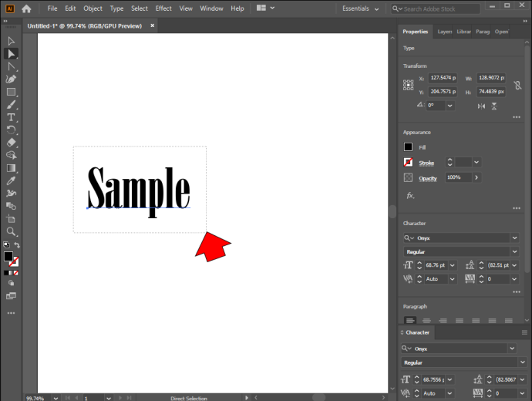The image size is (532, 401).
Task: Select the Type tool
Action: [x=11, y=117]
